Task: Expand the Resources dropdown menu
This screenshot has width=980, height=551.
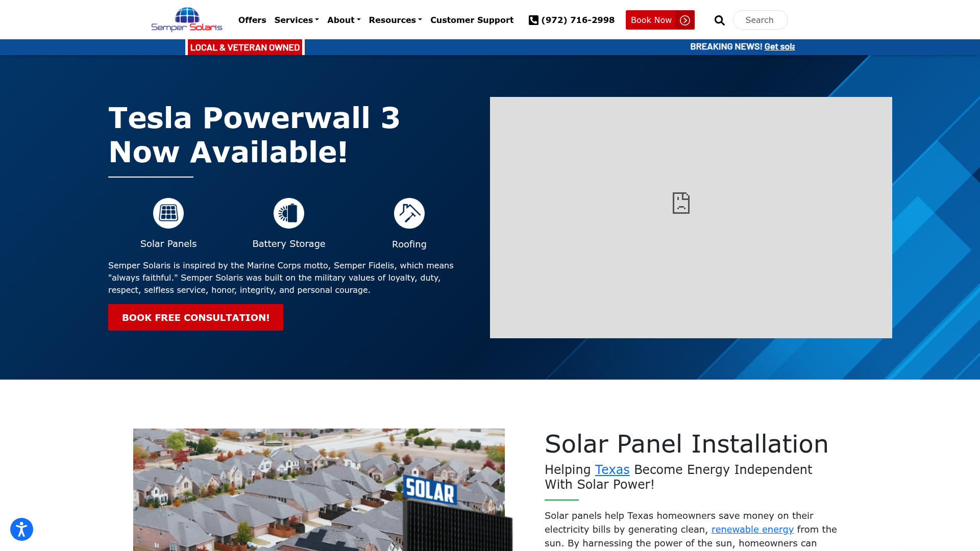Action: coord(395,20)
